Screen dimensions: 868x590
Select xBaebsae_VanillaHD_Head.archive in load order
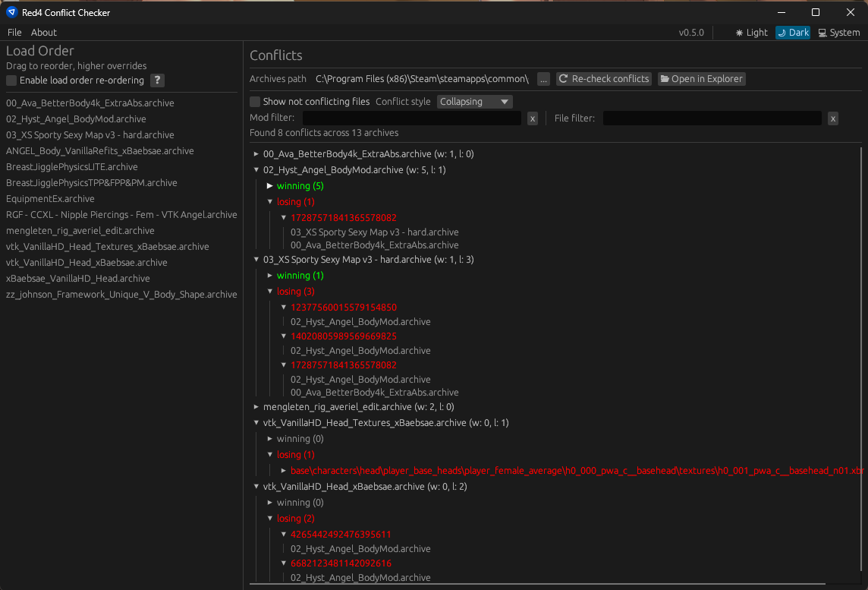pyautogui.click(x=78, y=279)
